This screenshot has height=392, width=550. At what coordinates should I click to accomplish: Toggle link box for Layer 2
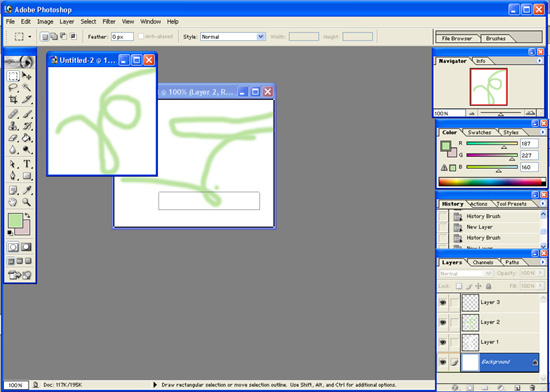point(454,322)
